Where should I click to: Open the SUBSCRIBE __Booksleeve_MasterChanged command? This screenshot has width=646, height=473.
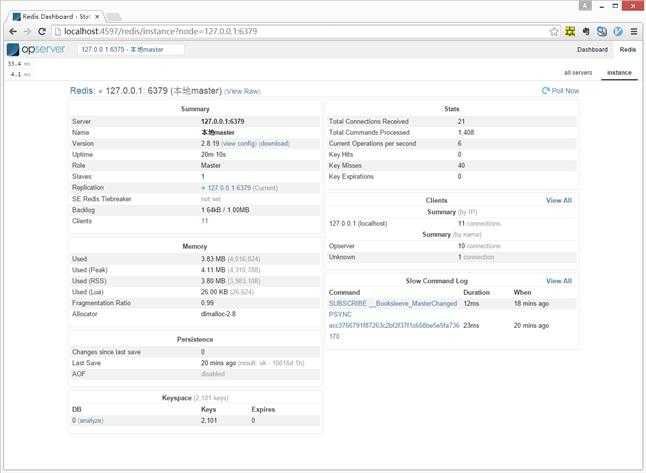[393, 303]
